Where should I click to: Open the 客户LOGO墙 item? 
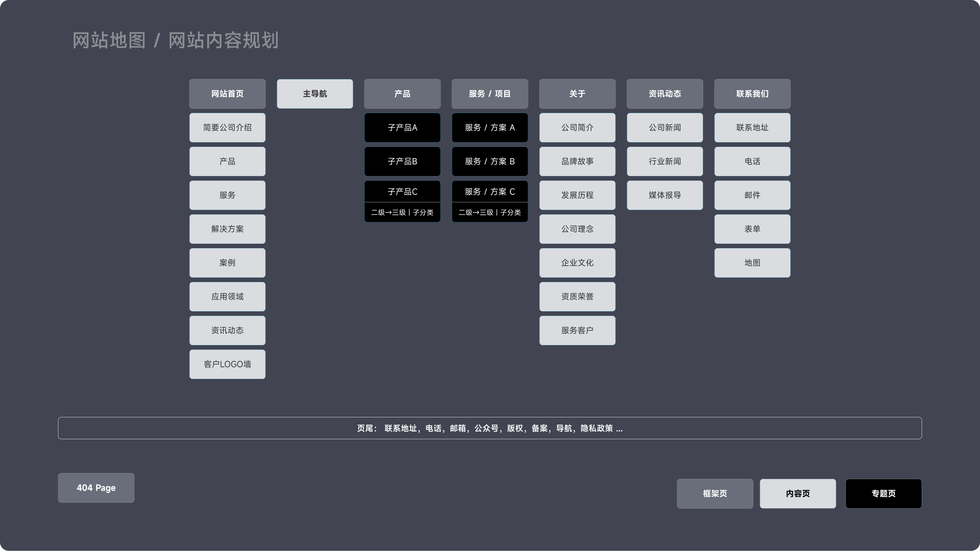pos(227,364)
